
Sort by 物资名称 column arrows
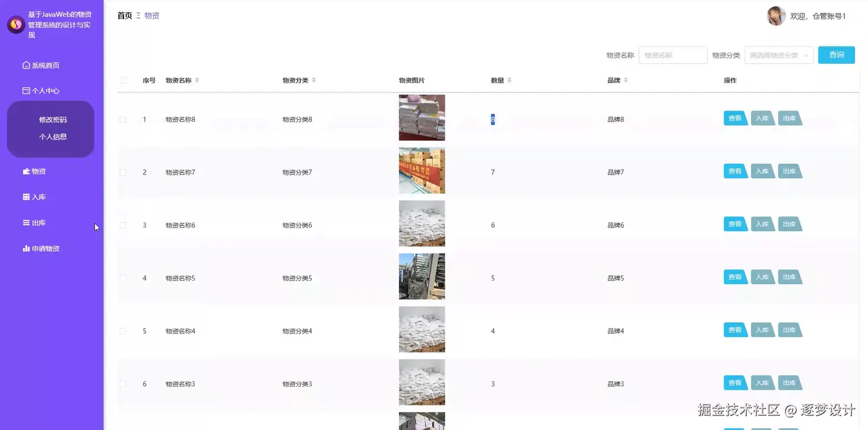tap(197, 80)
